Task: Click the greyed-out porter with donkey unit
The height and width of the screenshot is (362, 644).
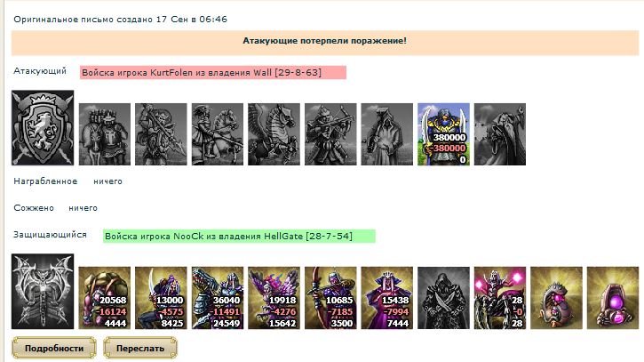Action: coord(105,134)
